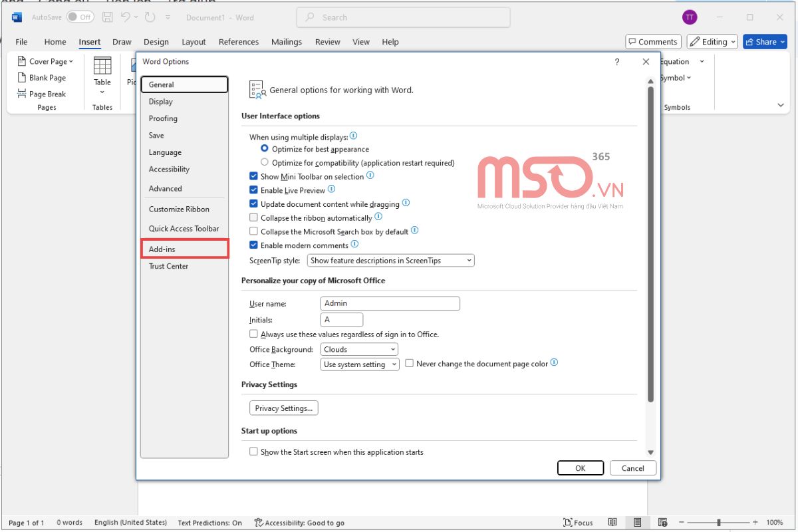The width and height of the screenshot is (798, 532).
Task: Select Proofing category in options list
Action: [184, 118]
